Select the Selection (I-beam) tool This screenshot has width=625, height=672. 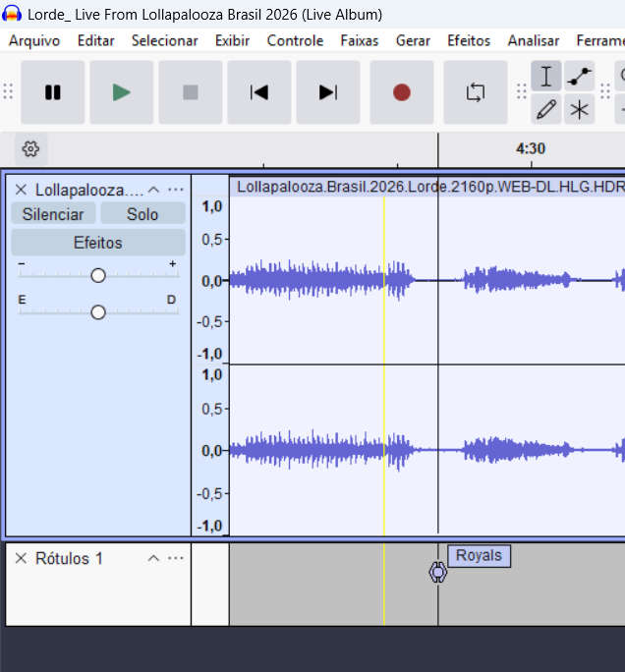546,77
